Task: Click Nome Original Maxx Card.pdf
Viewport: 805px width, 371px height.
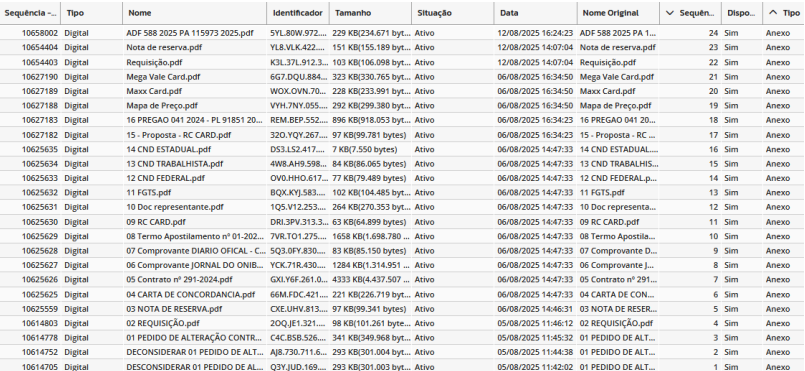Action: tap(608, 91)
